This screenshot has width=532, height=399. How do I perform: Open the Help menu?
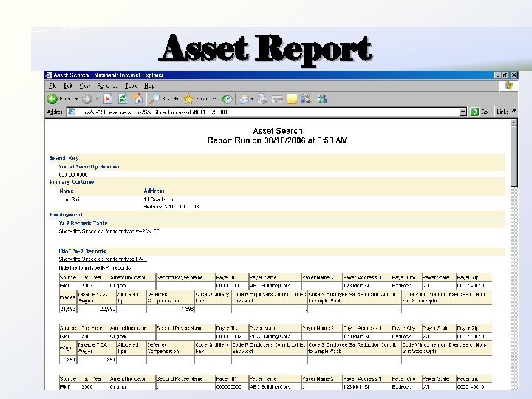149,86
